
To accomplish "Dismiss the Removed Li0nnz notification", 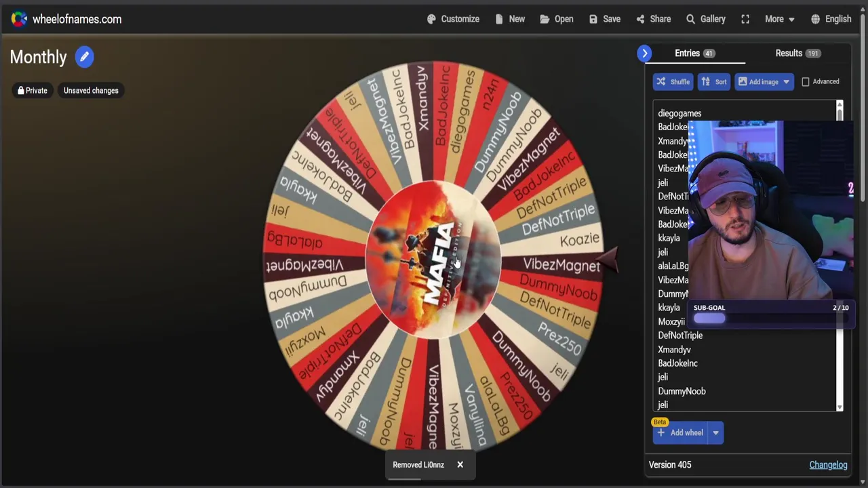I will [x=460, y=464].
